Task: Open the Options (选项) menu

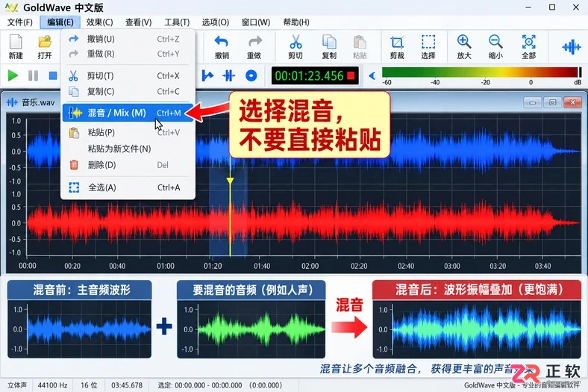Action: [215, 22]
